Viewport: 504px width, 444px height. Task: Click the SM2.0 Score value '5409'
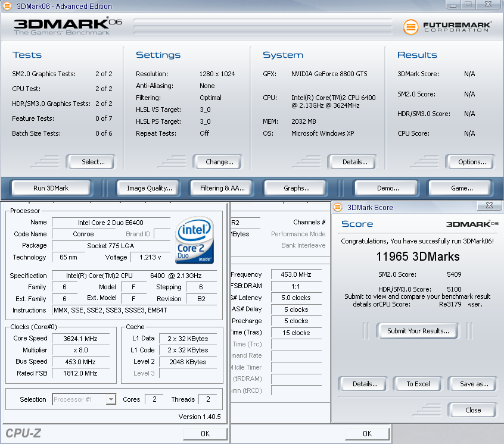pos(454,274)
